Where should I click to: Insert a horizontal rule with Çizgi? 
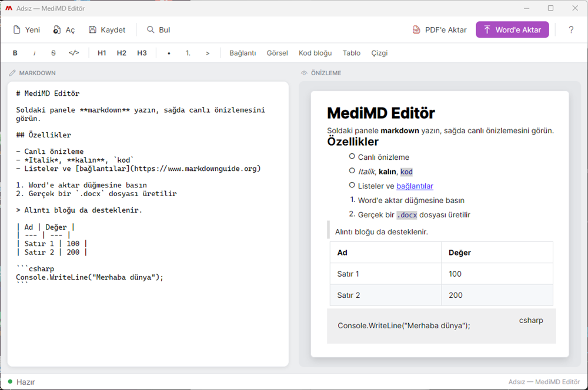click(x=379, y=53)
